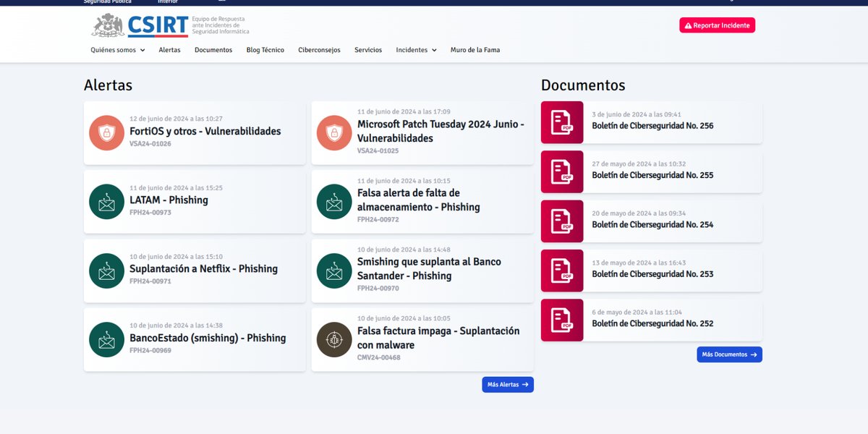This screenshot has width=868, height=434.
Task: Click the Más Documentos button
Action: coord(729,354)
